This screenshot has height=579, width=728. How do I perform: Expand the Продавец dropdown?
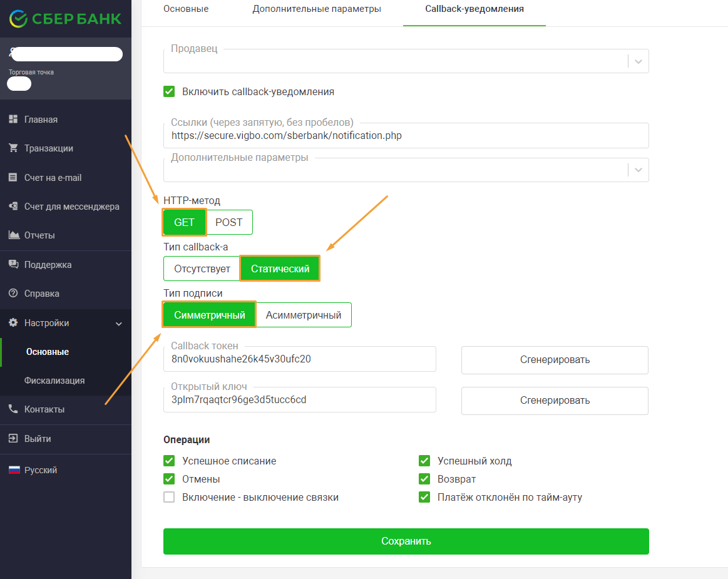[x=638, y=61]
